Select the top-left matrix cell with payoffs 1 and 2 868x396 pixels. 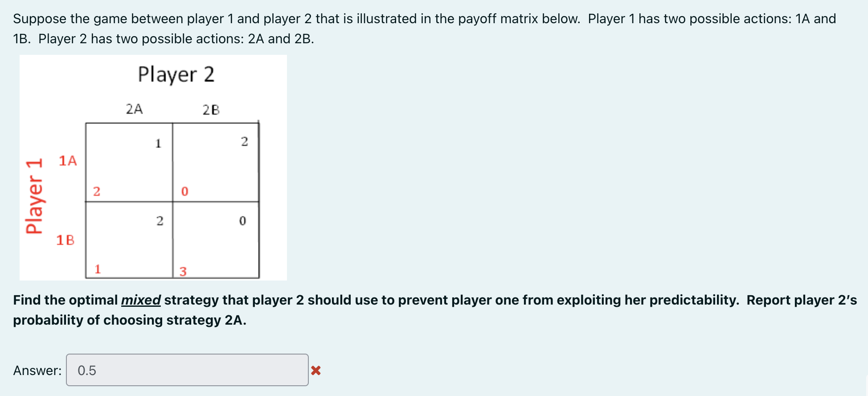pos(129,161)
